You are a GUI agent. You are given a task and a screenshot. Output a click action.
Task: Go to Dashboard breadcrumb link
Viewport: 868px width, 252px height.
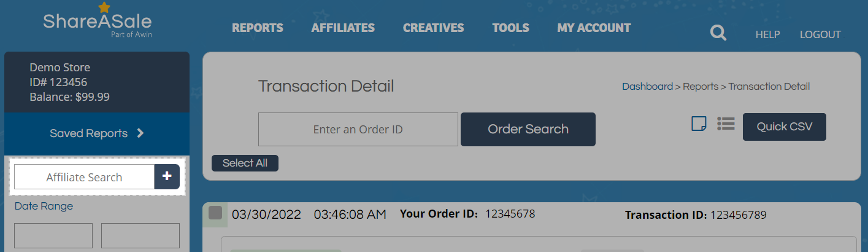coord(647,87)
